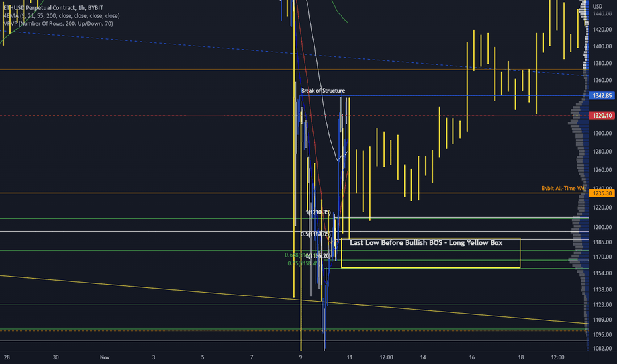Image resolution: width=617 pixels, height=364 pixels.
Task: Click the 1082.00 price axis value
Action: [602, 348]
